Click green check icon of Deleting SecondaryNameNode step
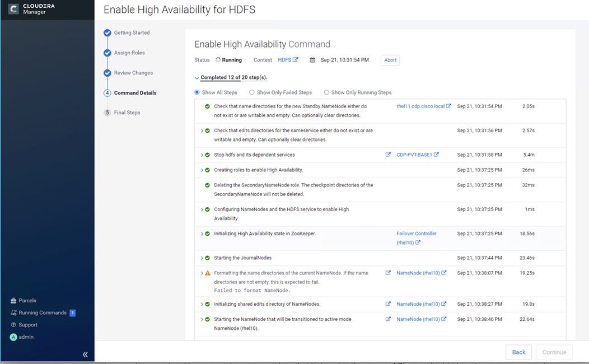This screenshot has height=364, width=589. point(207,185)
